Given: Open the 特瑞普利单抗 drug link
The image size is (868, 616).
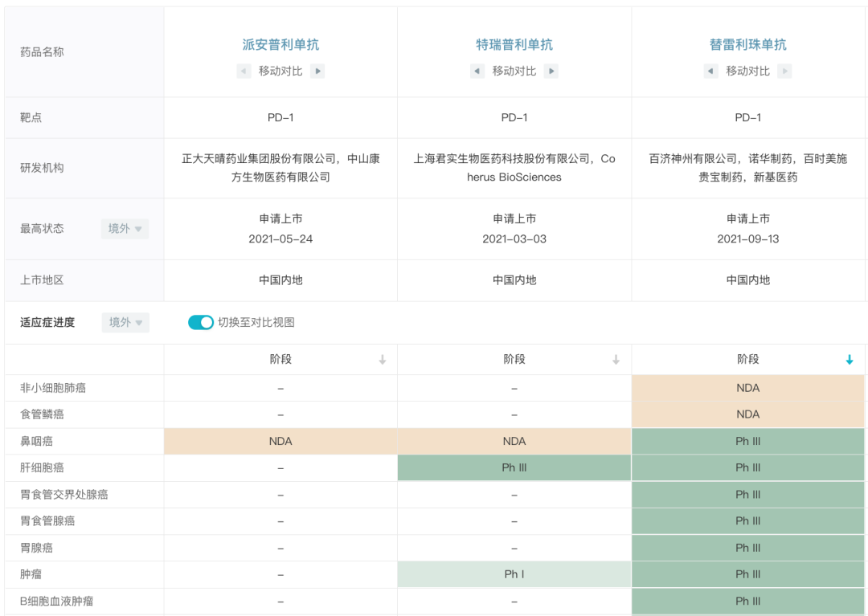Looking at the screenshot, I should click(x=514, y=45).
